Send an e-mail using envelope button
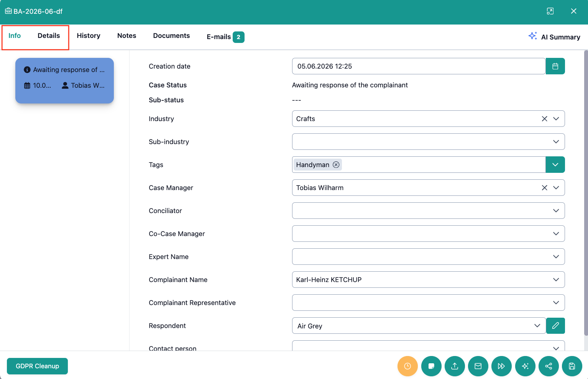The image size is (588, 379). (x=478, y=366)
